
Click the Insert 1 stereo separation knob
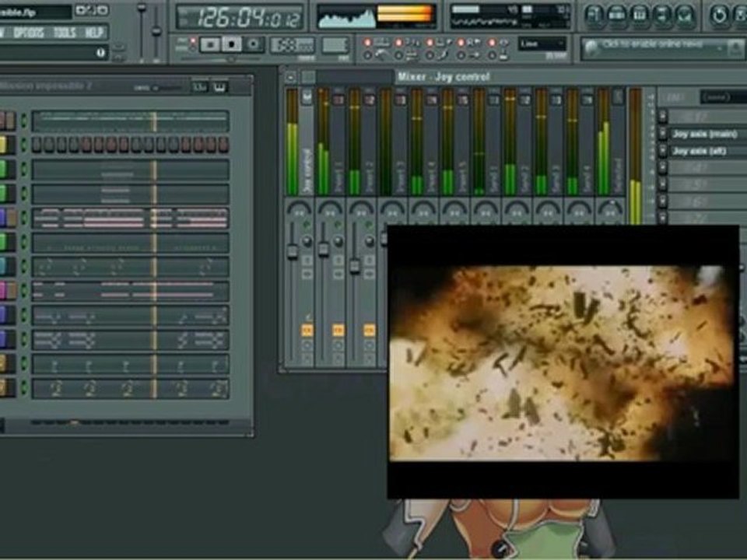tap(338, 241)
